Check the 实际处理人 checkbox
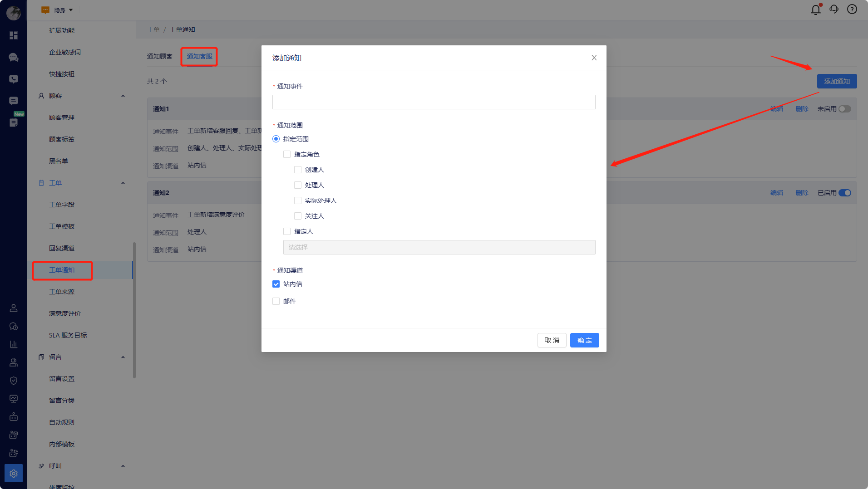The image size is (868, 489). (298, 200)
